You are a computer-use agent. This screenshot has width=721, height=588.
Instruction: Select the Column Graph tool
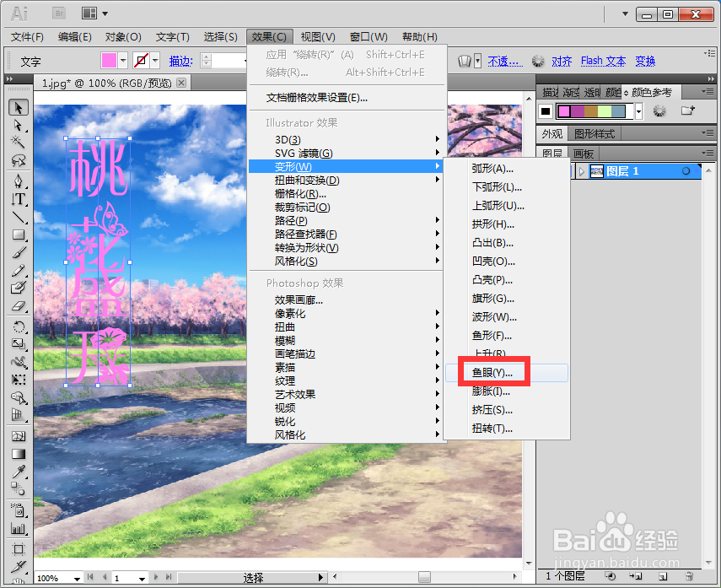(19, 528)
